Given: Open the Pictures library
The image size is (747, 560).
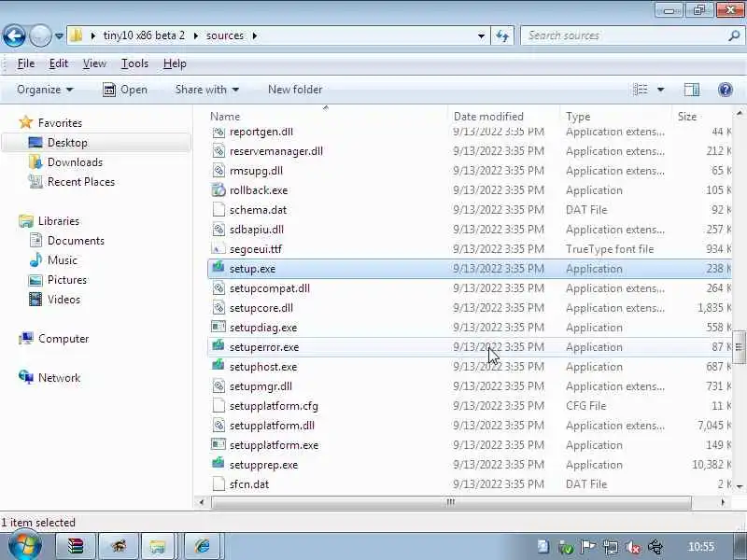Looking at the screenshot, I should point(67,279).
